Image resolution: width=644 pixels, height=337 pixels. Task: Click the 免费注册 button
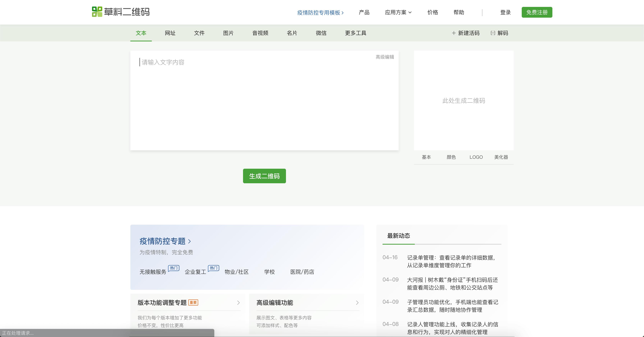coord(537,12)
